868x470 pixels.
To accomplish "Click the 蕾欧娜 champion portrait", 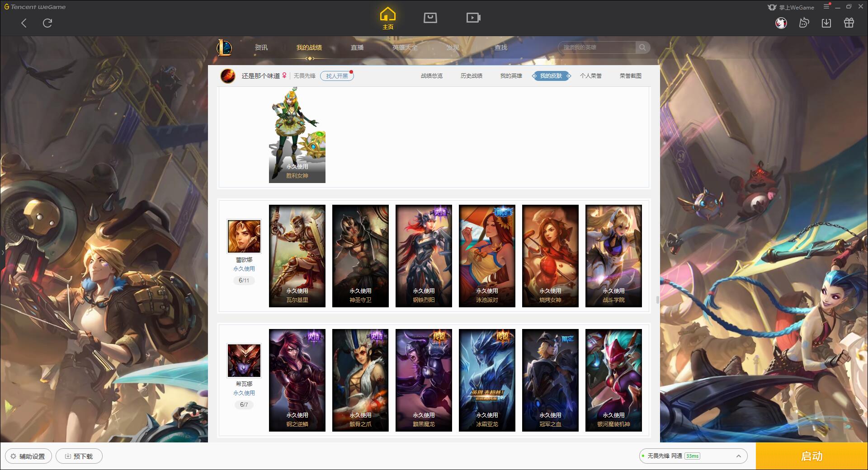I will (244, 236).
